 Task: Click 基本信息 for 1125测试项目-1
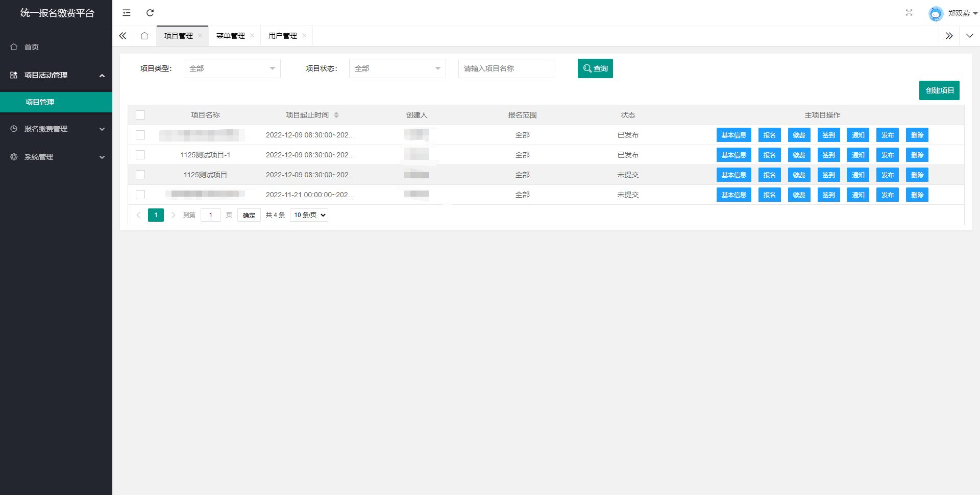click(x=734, y=155)
